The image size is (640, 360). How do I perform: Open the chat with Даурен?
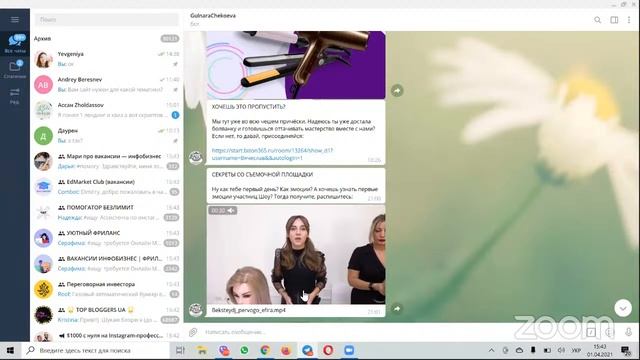107,136
